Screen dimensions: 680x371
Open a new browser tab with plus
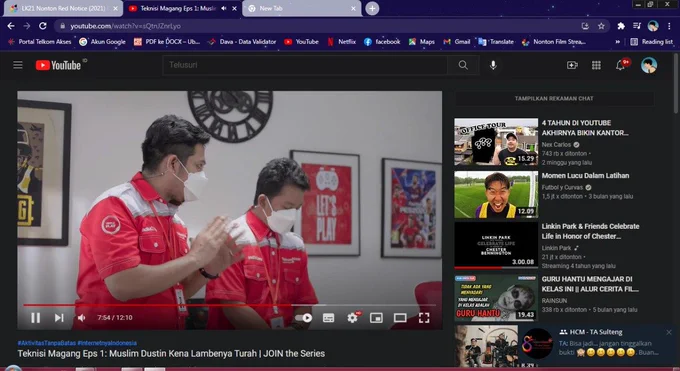click(372, 8)
